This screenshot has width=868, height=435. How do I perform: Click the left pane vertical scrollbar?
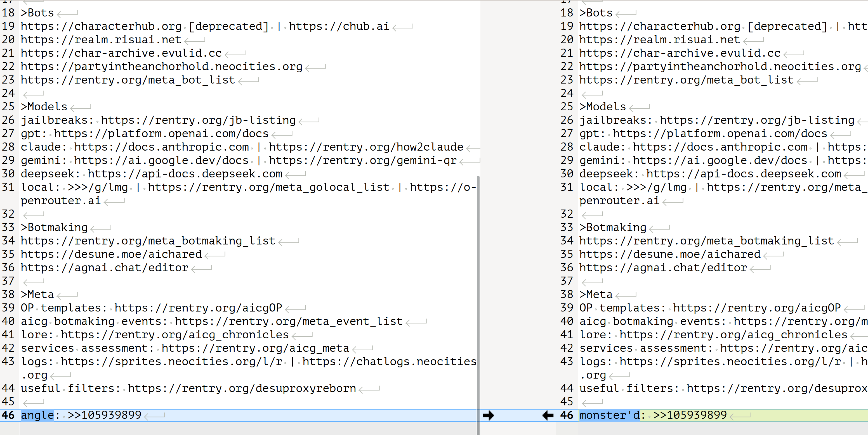coord(478,305)
